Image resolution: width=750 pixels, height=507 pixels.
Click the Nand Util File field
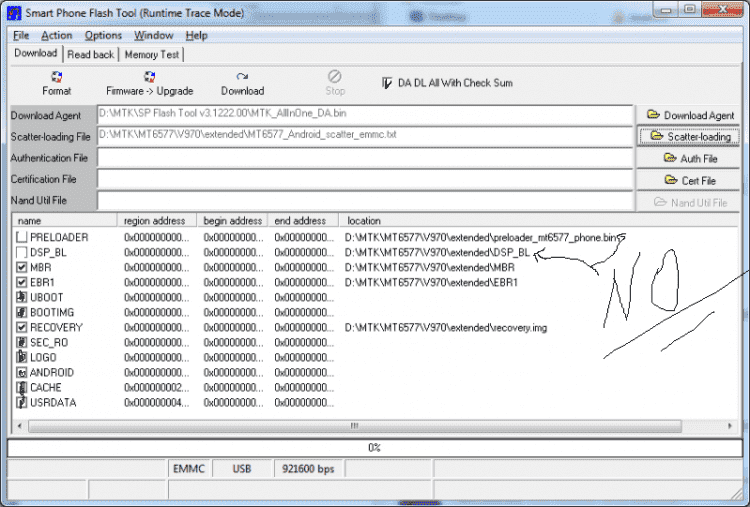[x=365, y=201]
